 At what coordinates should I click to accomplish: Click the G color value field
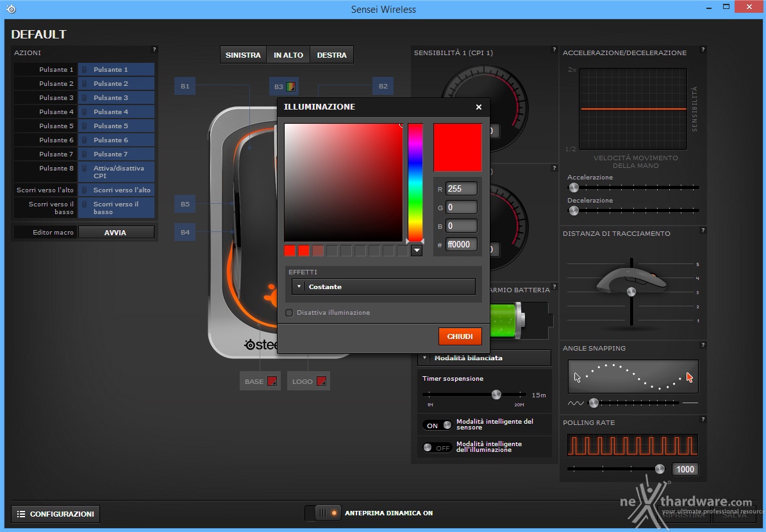(x=461, y=208)
